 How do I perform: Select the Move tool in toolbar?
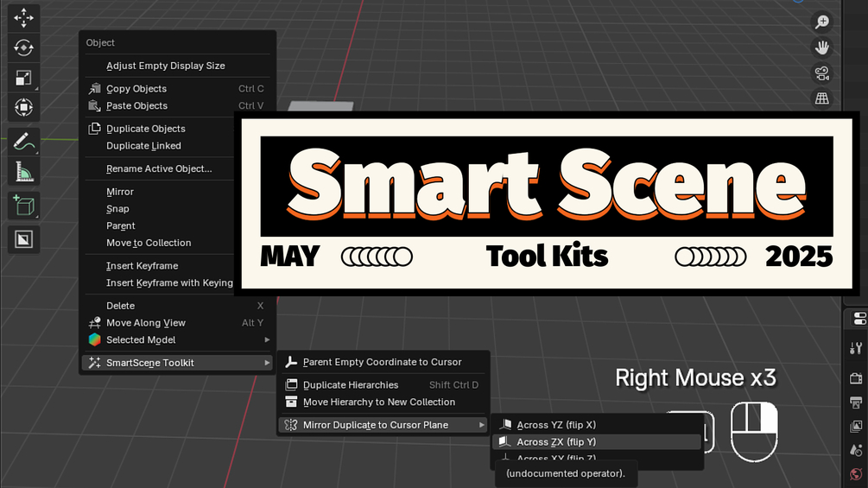click(23, 17)
